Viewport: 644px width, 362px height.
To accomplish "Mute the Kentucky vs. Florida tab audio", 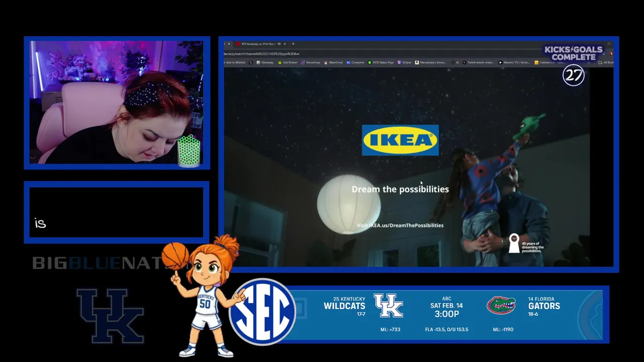I will pos(279,44).
